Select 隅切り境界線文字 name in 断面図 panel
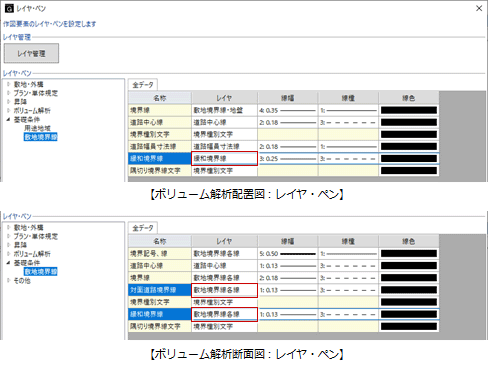Image resolution: width=488 pixels, height=369 pixels. click(160, 326)
